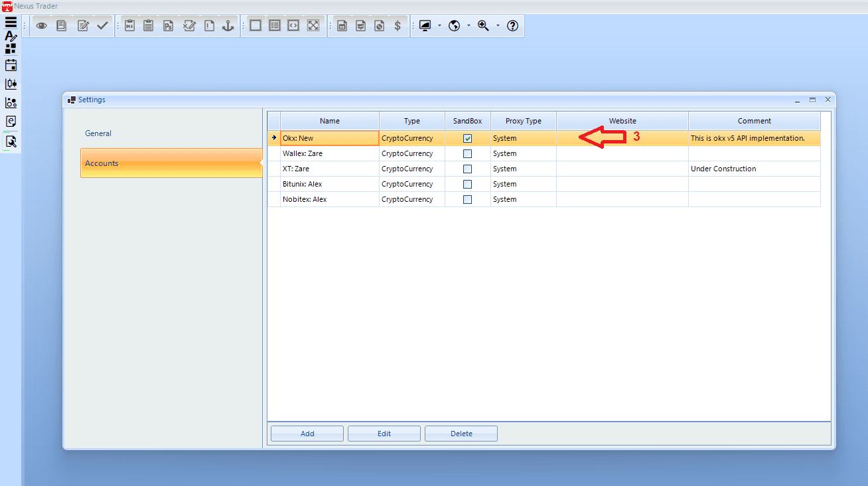The height and width of the screenshot is (486, 868).
Task: Click the help question mark icon
Action: 512,26
